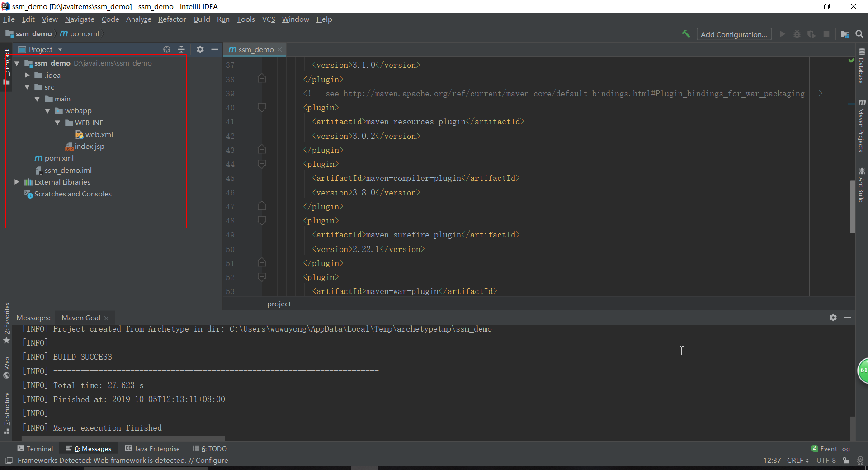Open Project Structure from the toolbar

844,34
